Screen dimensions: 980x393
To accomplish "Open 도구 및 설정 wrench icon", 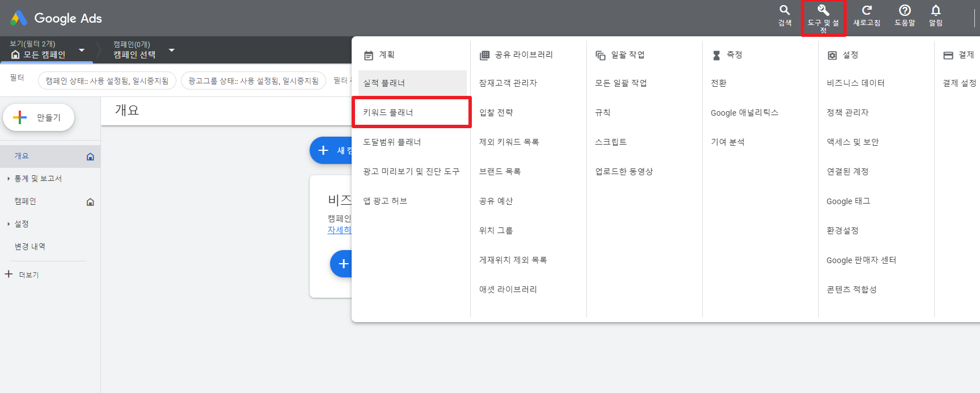I will tap(823, 10).
